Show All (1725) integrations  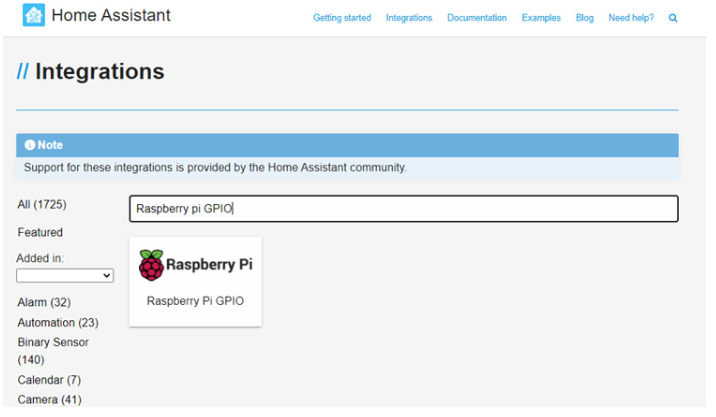tap(42, 204)
